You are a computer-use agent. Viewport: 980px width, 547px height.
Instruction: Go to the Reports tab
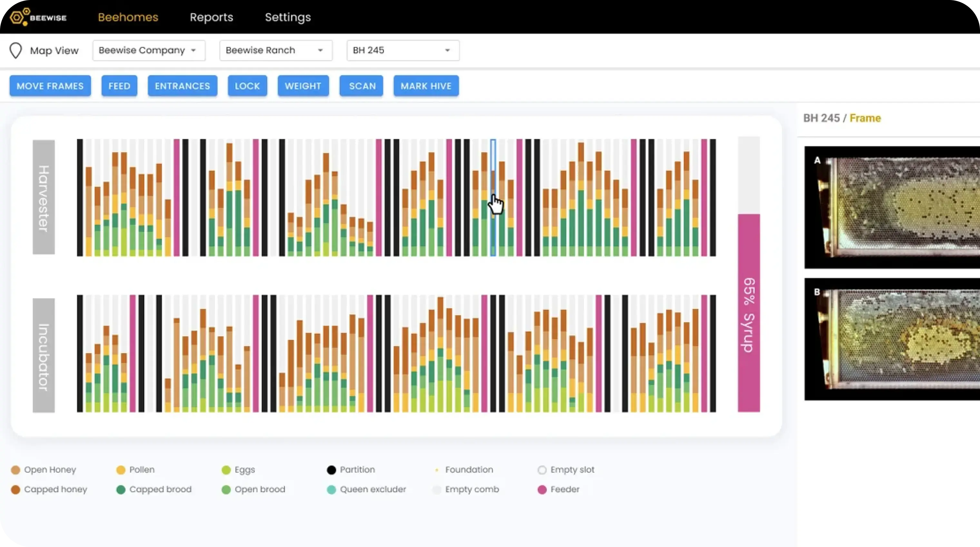coord(211,17)
